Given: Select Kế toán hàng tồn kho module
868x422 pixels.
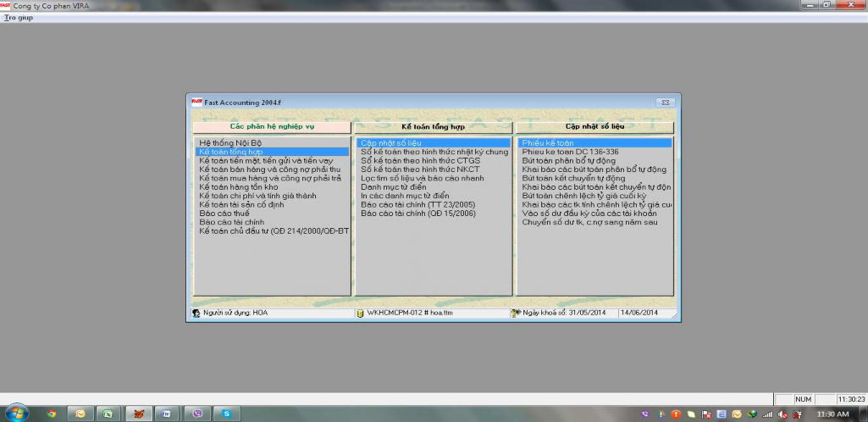Looking at the screenshot, I should [238, 186].
